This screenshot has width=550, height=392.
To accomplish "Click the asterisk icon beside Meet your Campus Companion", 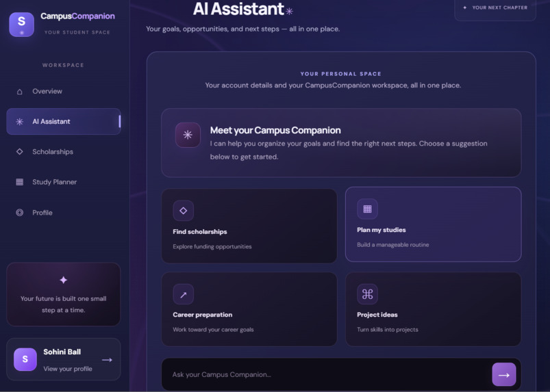I will click(x=188, y=135).
